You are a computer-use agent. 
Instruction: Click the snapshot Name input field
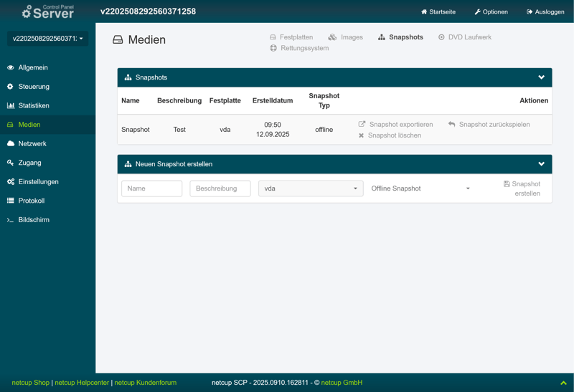(x=151, y=188)
